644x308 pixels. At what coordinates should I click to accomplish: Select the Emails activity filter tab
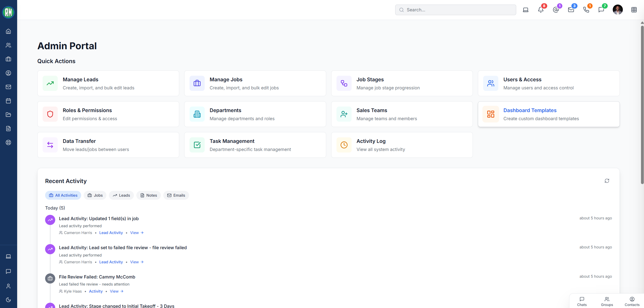(x=176, y=195)
